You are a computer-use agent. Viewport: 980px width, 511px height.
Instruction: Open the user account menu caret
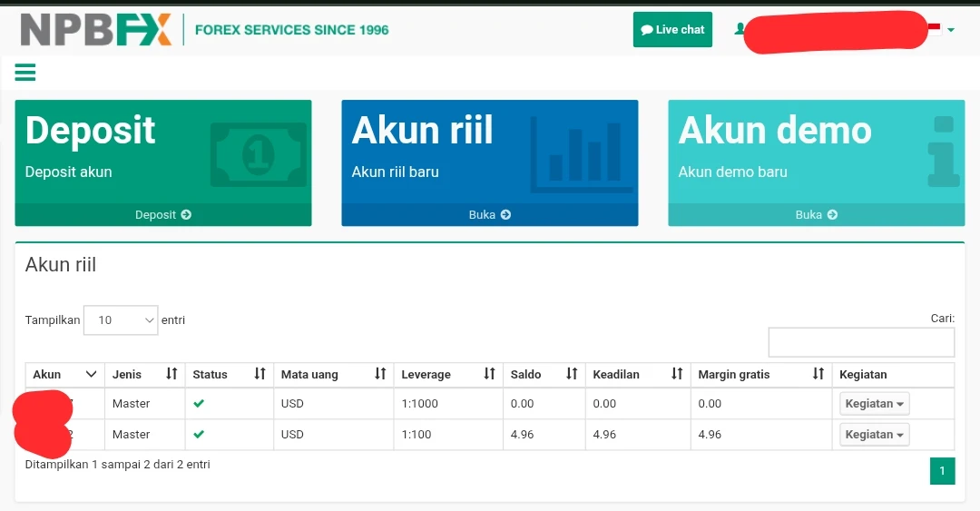pyautogui.click(x=950, y=30)
